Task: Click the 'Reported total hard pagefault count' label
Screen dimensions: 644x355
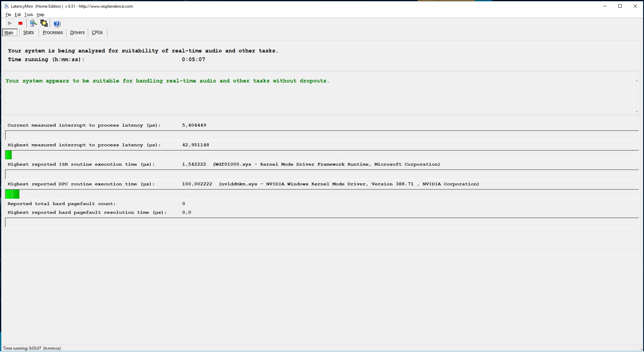Action: tap(61, 204)
